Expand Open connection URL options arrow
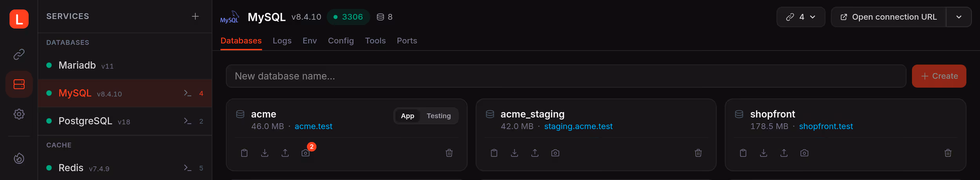Viewport: 980px width, 180px height. (959, 17)
